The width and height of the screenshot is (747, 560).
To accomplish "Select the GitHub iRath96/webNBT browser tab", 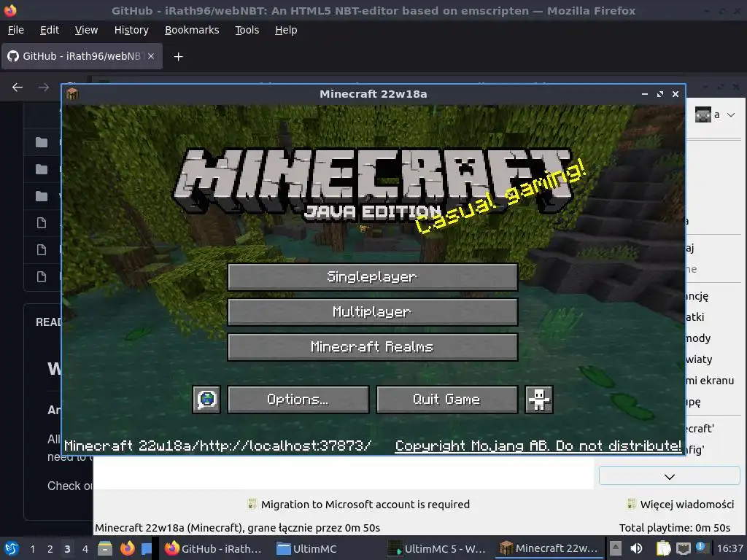I will 82,56.
